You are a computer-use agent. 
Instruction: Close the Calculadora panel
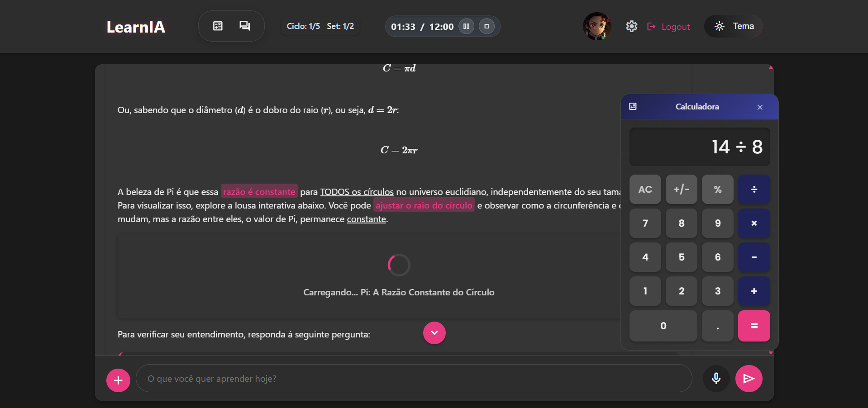click(759, 107)
